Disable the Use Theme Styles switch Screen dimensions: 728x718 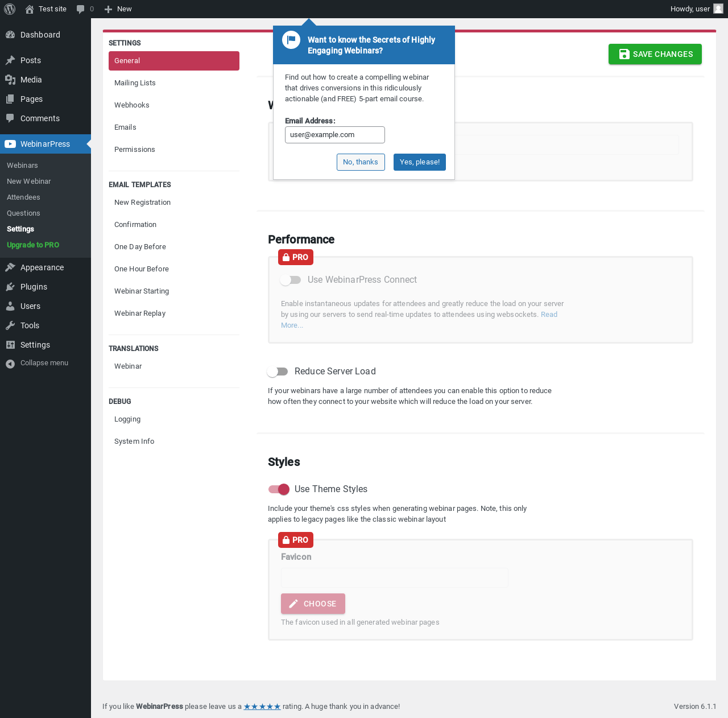(279, 489)
